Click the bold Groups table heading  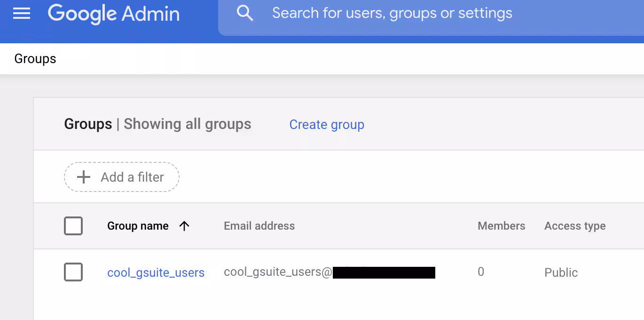[x=88, y=124]
